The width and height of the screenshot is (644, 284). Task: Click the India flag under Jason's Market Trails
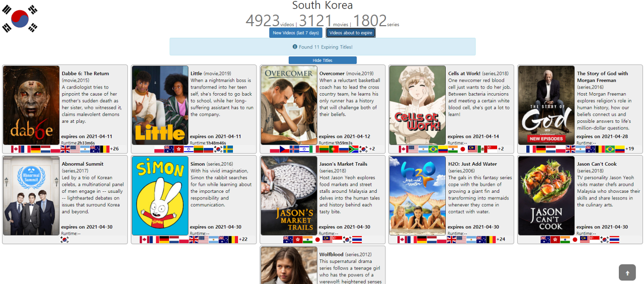(307, 240)
